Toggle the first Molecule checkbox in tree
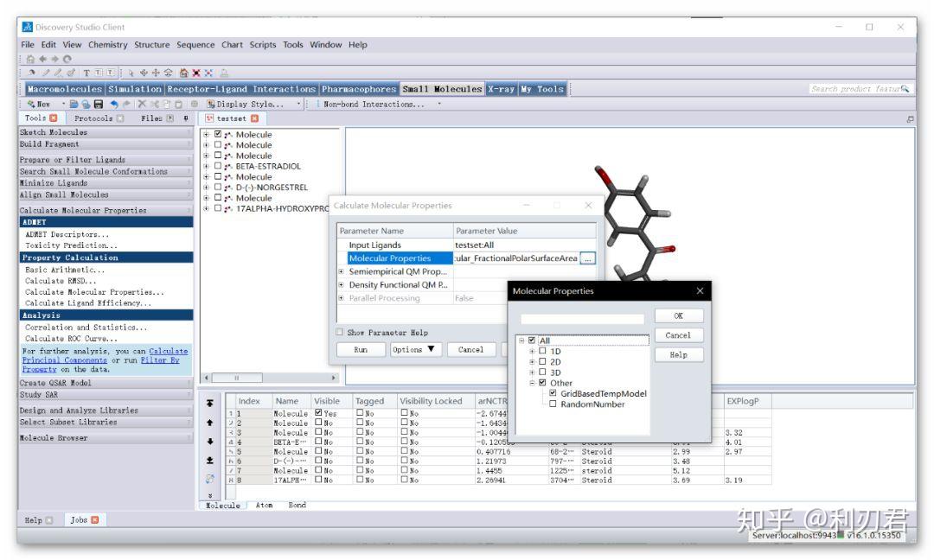934x560 pixels. (x=218, y=135)
